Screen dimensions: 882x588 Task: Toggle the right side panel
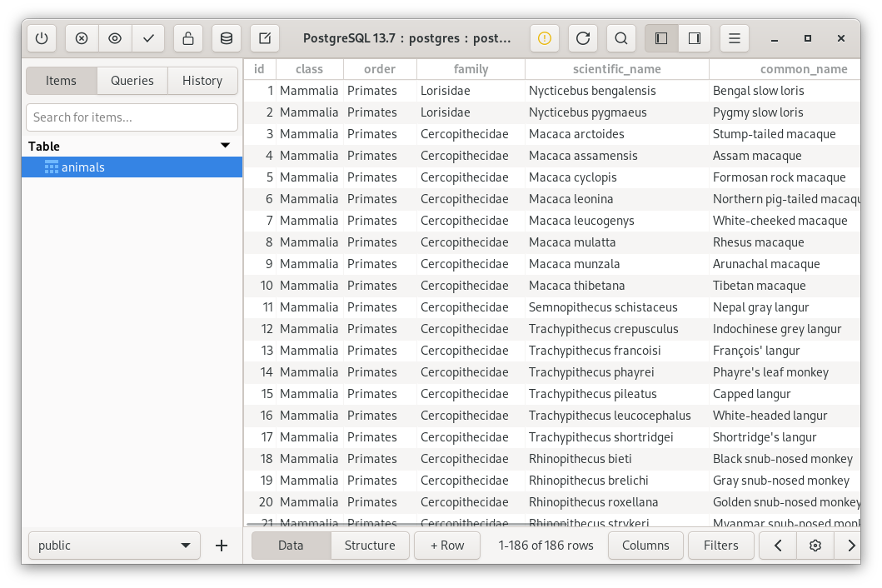tap(696, 38)
